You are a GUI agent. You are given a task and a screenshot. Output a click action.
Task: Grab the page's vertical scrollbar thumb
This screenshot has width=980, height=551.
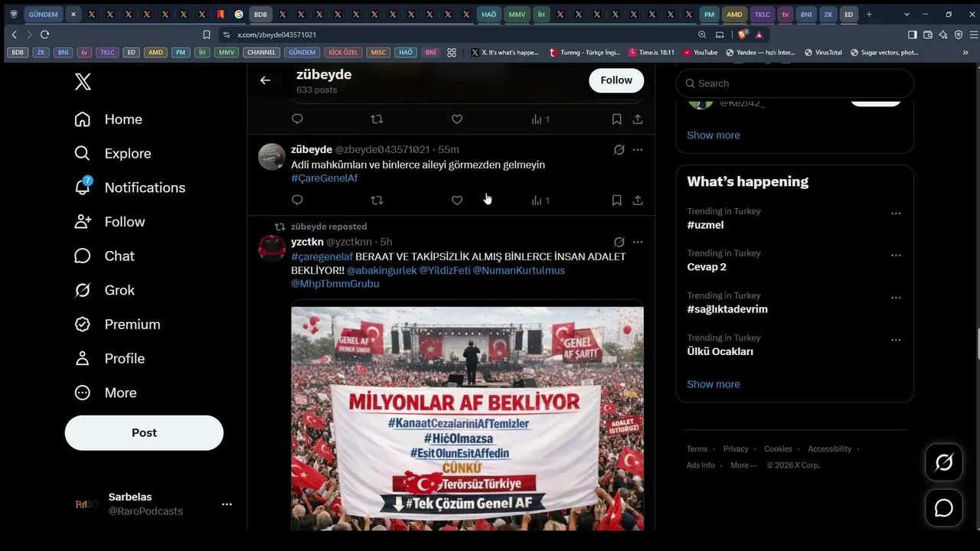pyautogui.click(x=977, y=344)
